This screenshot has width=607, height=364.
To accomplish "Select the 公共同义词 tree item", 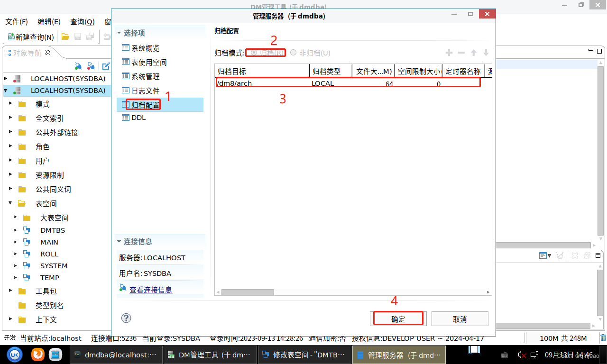I will pyautogui.click(x=53, y=189).
